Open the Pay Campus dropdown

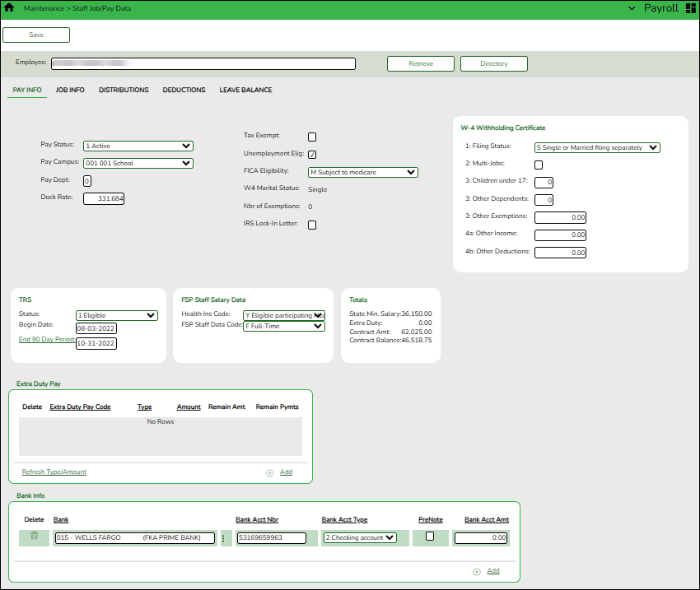point(138,163)
